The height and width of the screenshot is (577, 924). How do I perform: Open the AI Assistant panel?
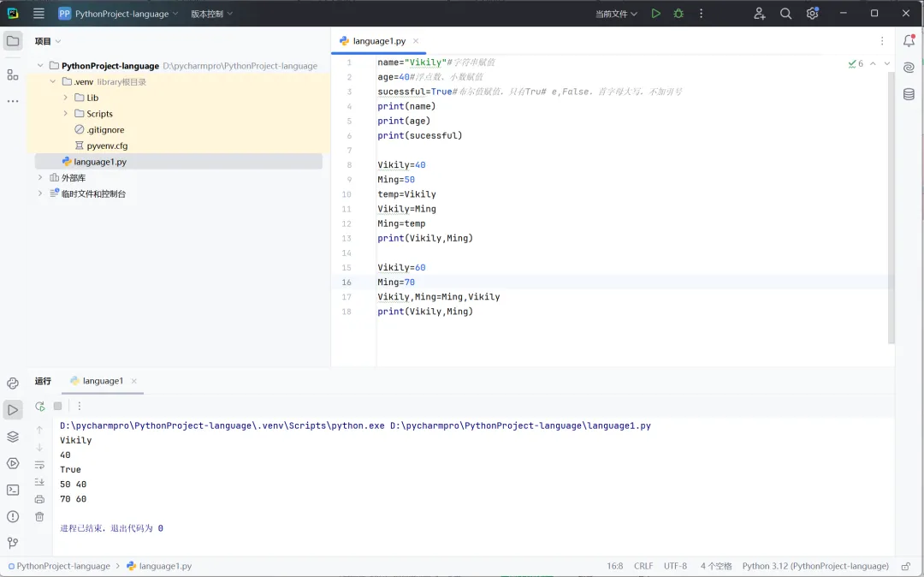909,67
